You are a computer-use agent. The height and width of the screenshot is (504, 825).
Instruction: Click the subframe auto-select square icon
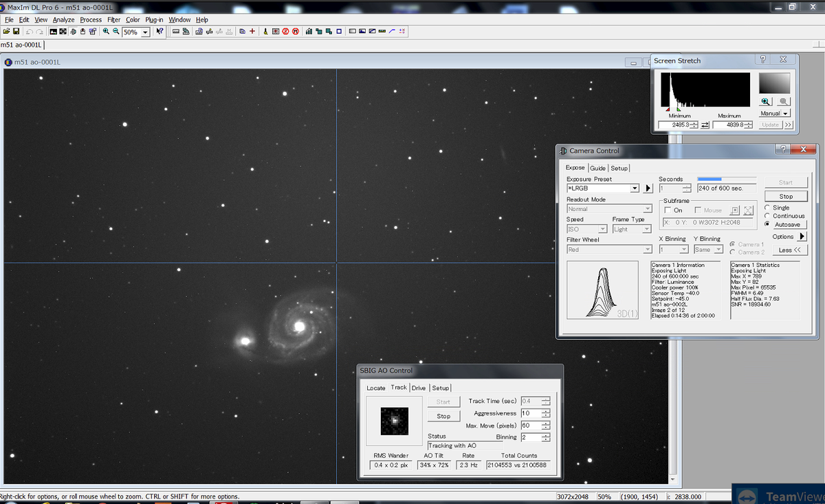click(x=735, y=210)
